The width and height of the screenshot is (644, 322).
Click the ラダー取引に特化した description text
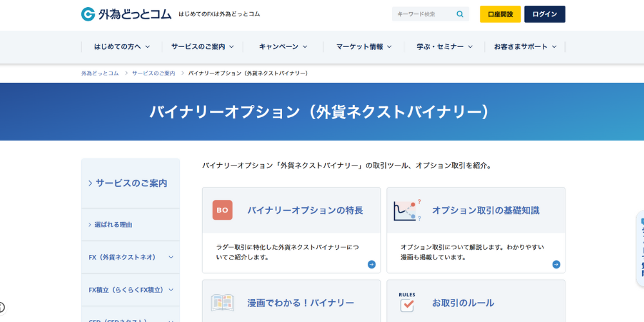[287, 252]
